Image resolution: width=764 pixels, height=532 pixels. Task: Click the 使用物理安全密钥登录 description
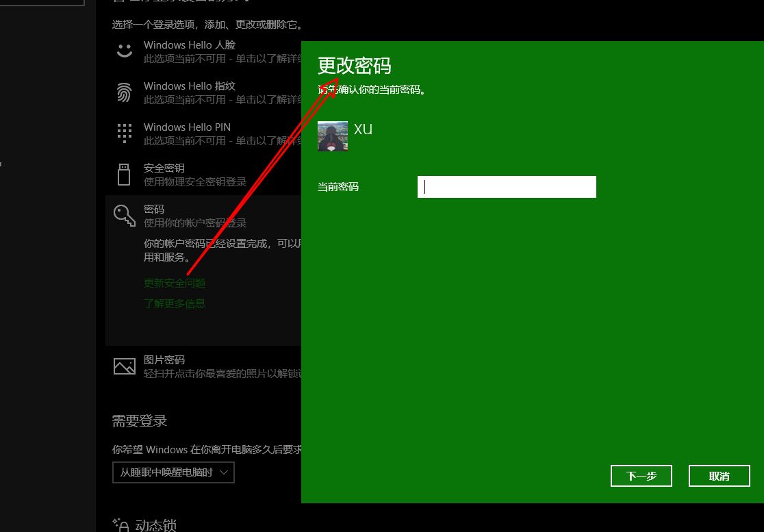pos(195,181)
